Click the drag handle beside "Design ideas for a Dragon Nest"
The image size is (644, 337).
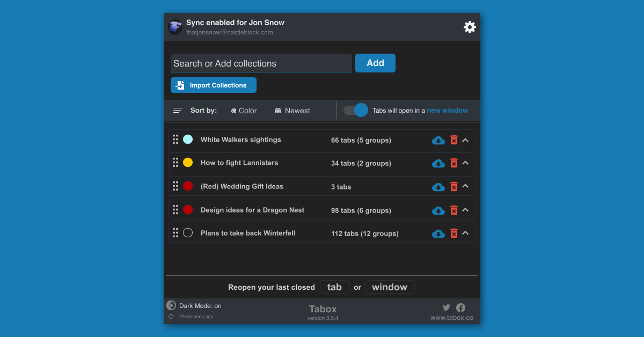tap(175, 210)
